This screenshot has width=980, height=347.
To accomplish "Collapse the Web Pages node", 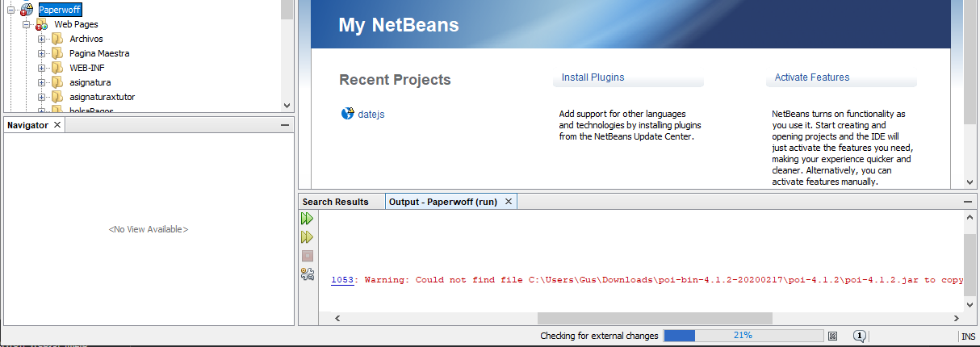I will click(x=27, y=24).
